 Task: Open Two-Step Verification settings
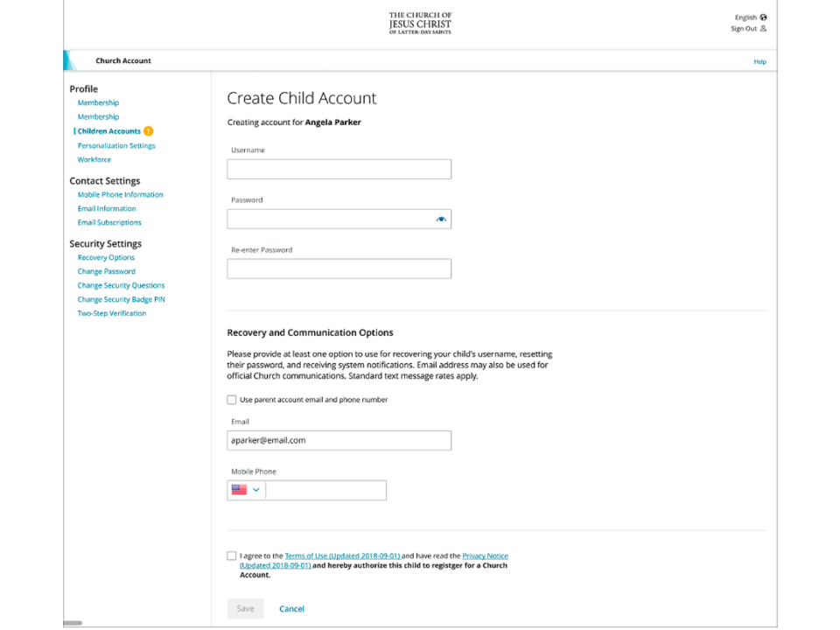[x=112, y=313]
